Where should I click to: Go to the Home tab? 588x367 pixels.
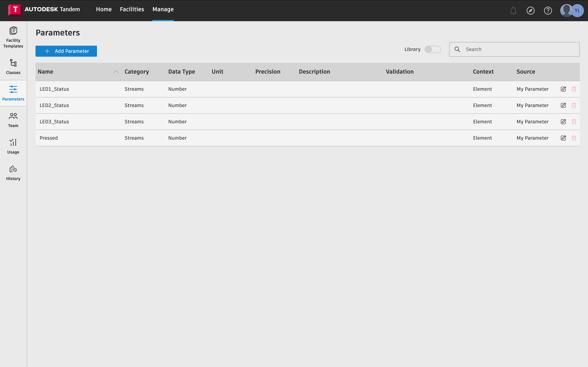[x=104, y=9]
